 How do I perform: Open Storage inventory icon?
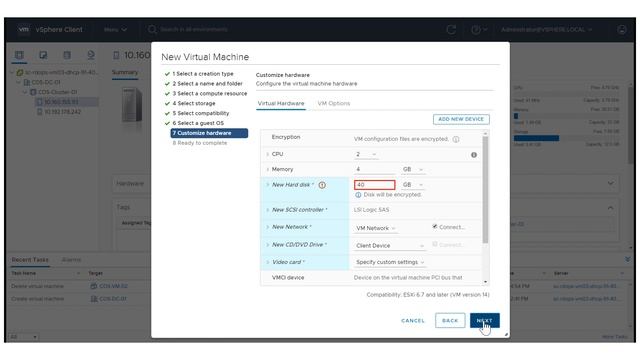[x=67, y=55]
